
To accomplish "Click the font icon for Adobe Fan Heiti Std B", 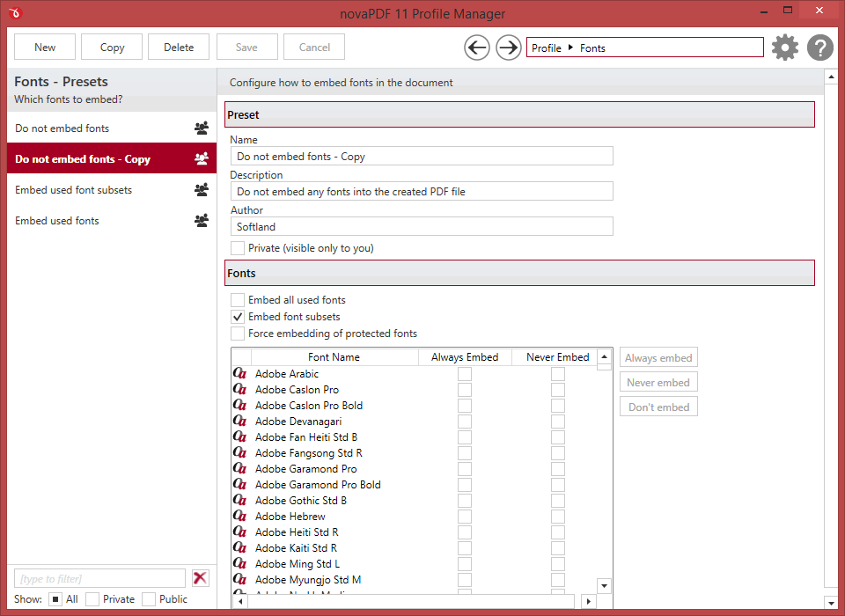I will tap(239, 436).
